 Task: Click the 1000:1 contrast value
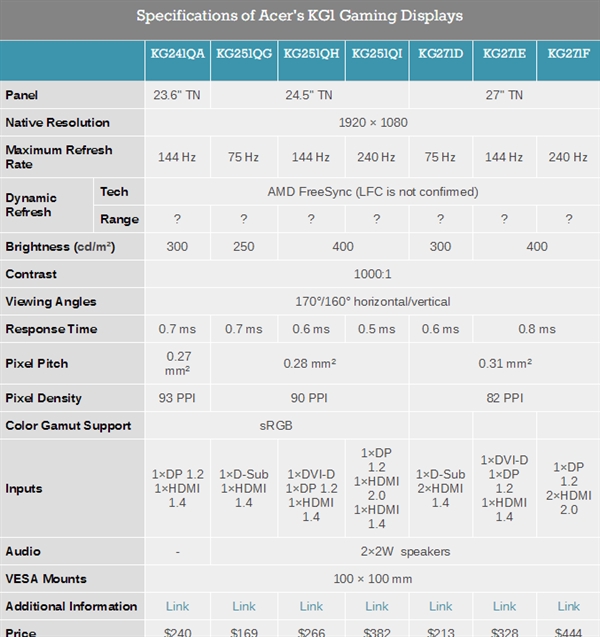click(x=372, y=274)
